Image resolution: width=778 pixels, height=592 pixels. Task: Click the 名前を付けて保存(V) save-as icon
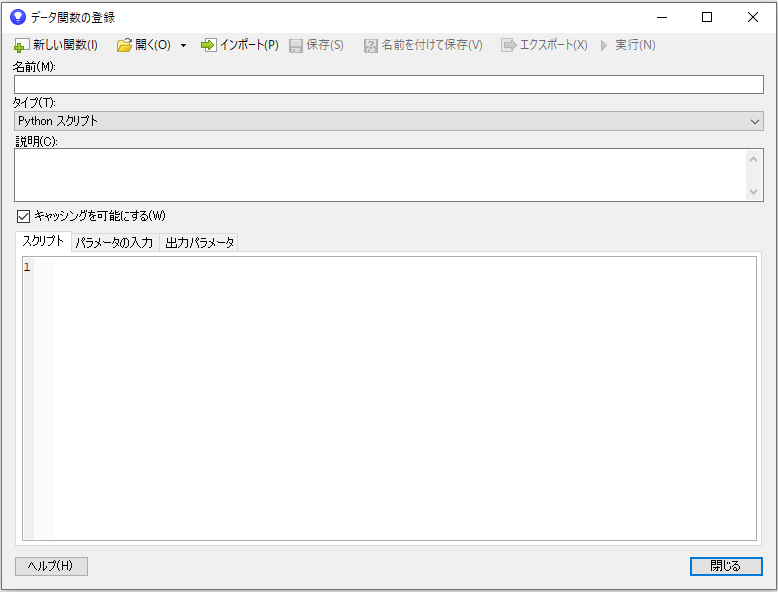click(371, 46)
